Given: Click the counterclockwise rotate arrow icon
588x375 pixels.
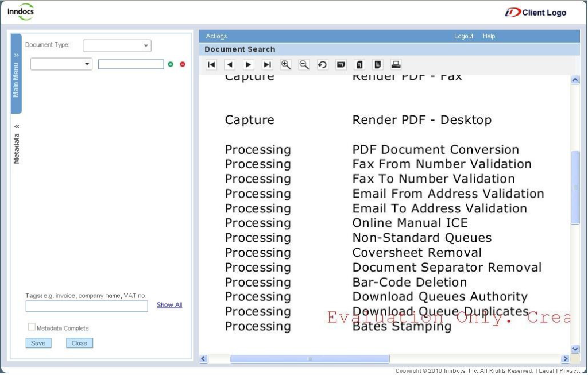Looking at the screenshot, I should coord(322,64).
